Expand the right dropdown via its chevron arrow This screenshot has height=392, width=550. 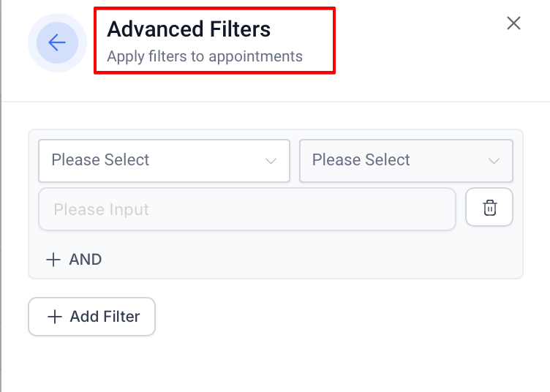(x=494, y=161)
